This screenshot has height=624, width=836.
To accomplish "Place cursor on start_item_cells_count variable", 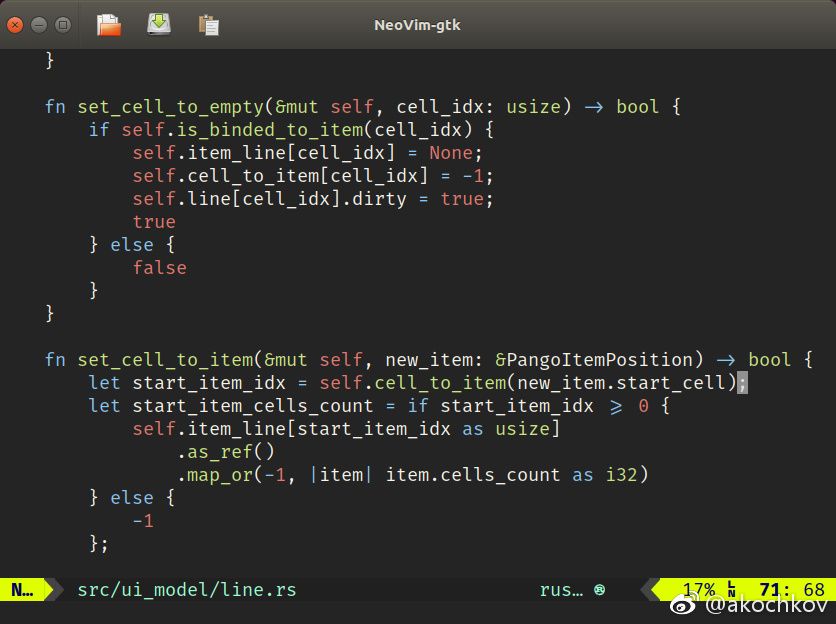I will pyautogui.click(x=253, y=406).
